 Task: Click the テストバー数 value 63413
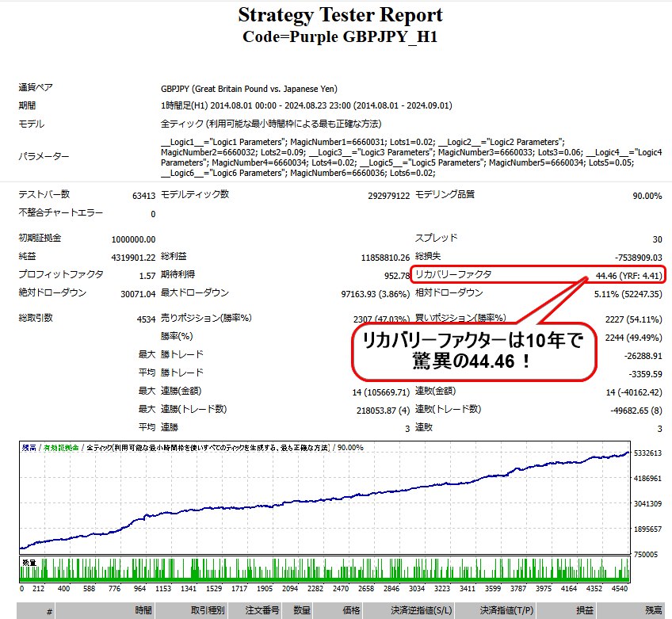coord(143,196)
